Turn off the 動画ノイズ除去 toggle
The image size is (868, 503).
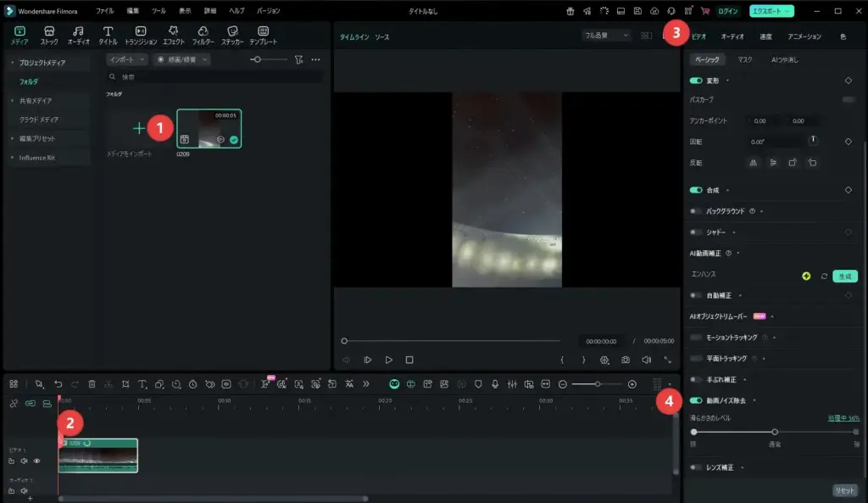click(x=695, y=400)
